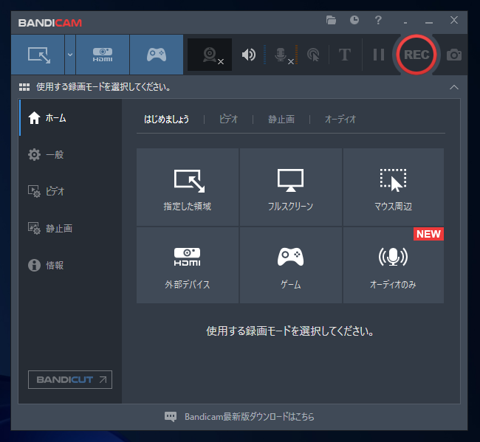This screenshot has width=480, height=442.
Task: Click the BANDICAM logo
Action: (50, 23)
